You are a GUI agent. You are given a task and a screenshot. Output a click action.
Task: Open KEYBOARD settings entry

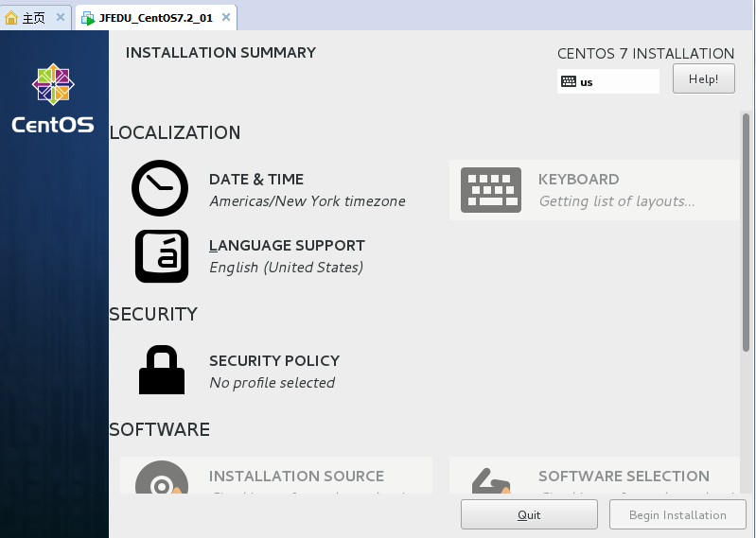click(x=594, y=190)
